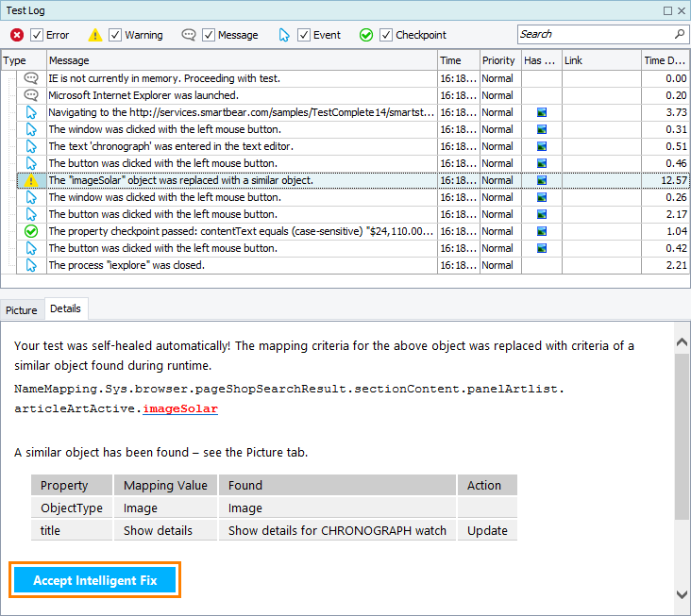Click the search magnifier icon

pyautogui.click(x=680, y=34)
